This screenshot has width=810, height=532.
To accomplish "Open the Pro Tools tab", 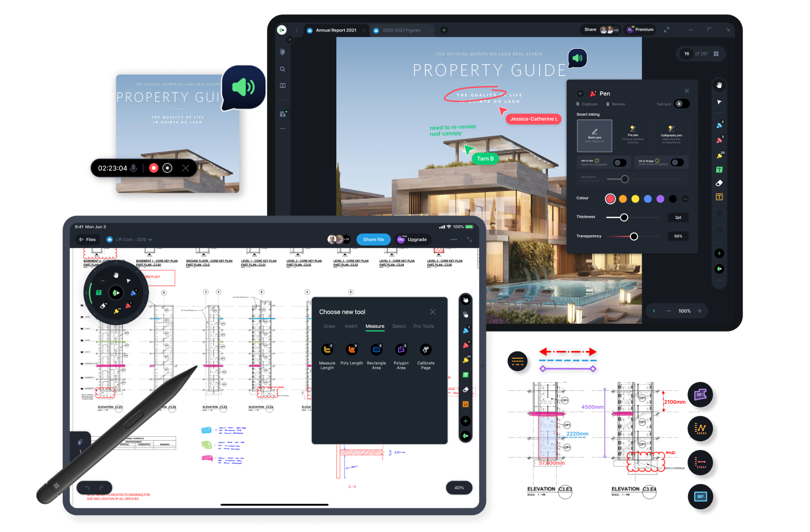I will pyautogui.click(x=424, y=327).
